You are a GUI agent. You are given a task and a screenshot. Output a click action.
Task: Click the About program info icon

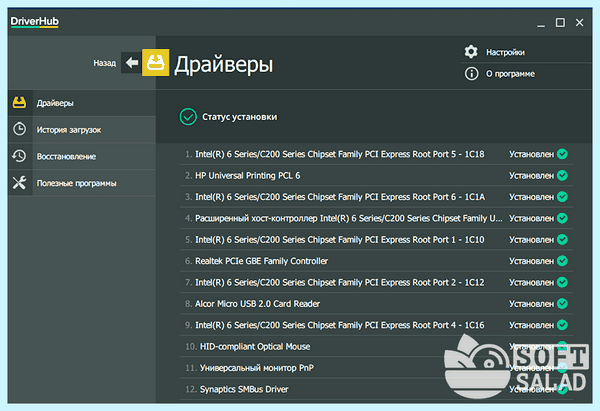[471, 73]
